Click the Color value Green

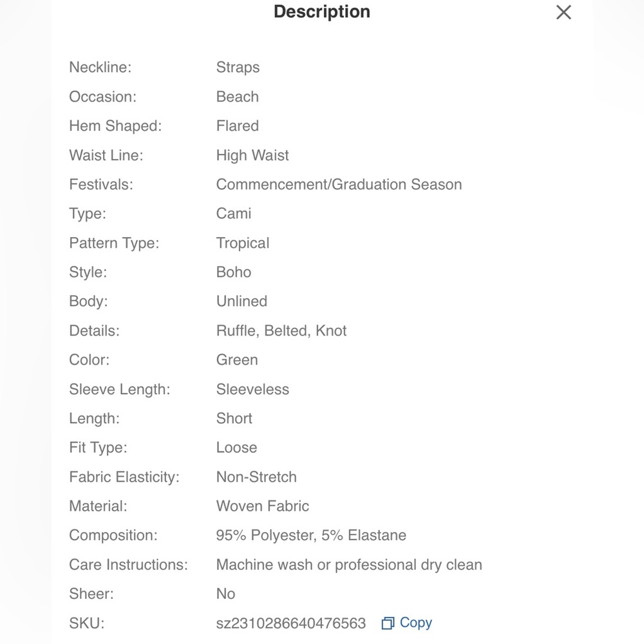coord(237,360)
